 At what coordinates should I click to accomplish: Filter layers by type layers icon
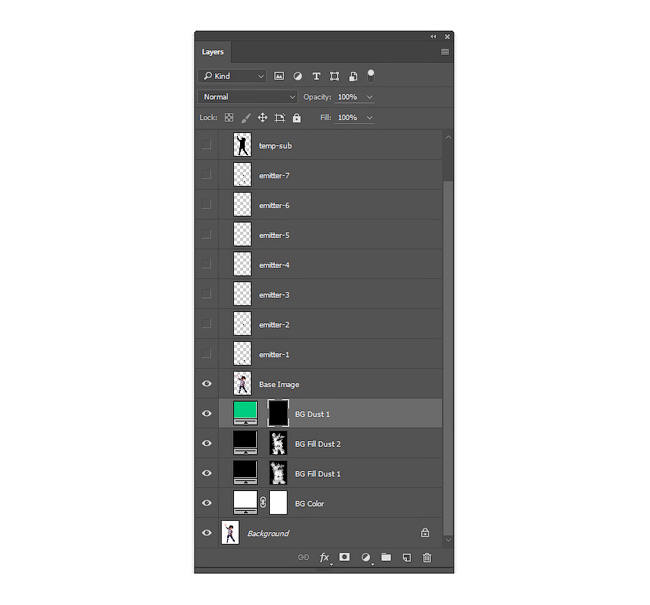[x=316, y=76]
